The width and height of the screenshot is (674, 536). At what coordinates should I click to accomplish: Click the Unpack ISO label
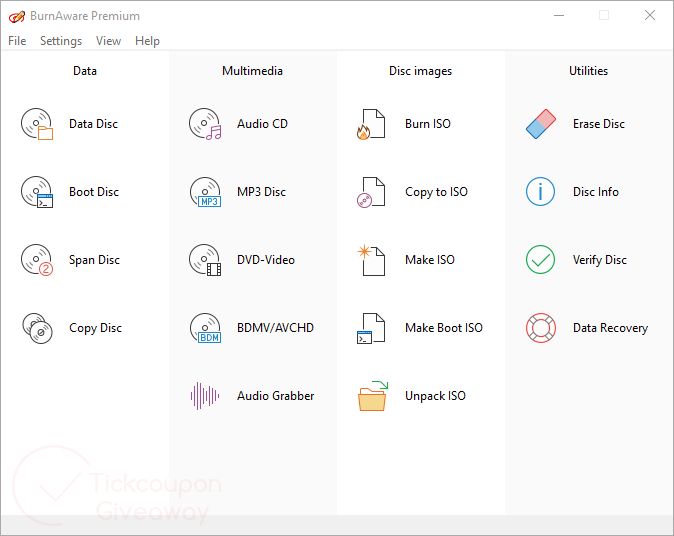coord(435,396)
